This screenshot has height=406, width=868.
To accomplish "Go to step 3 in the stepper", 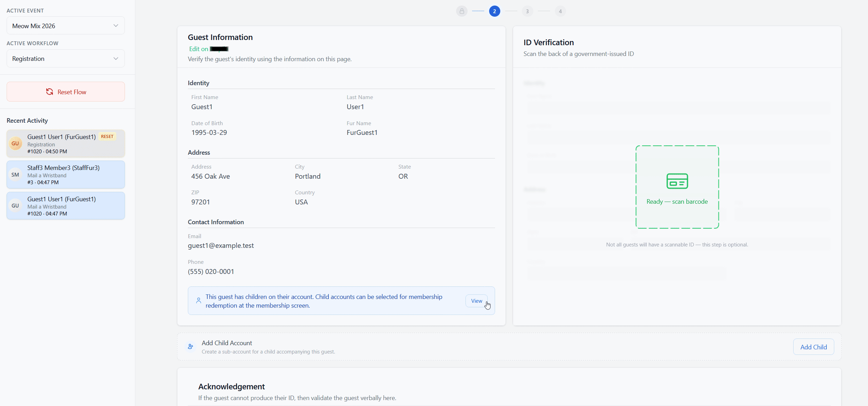I will point(527,11).
